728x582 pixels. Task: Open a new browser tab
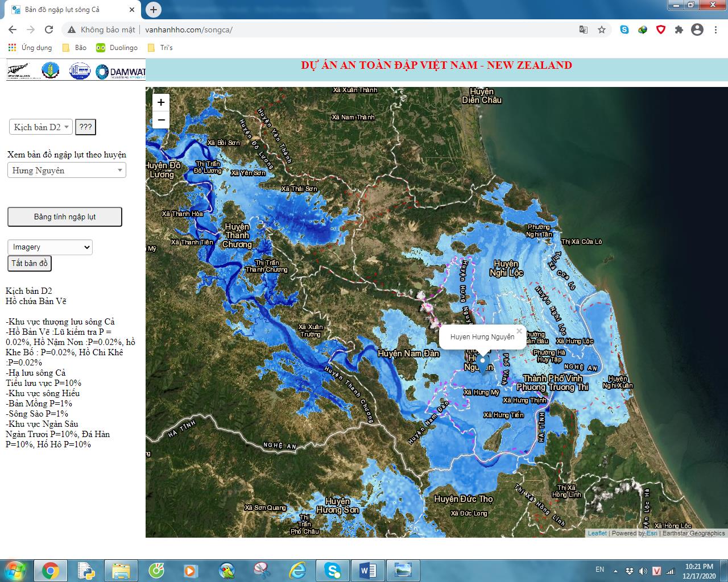tap(154, 10)
